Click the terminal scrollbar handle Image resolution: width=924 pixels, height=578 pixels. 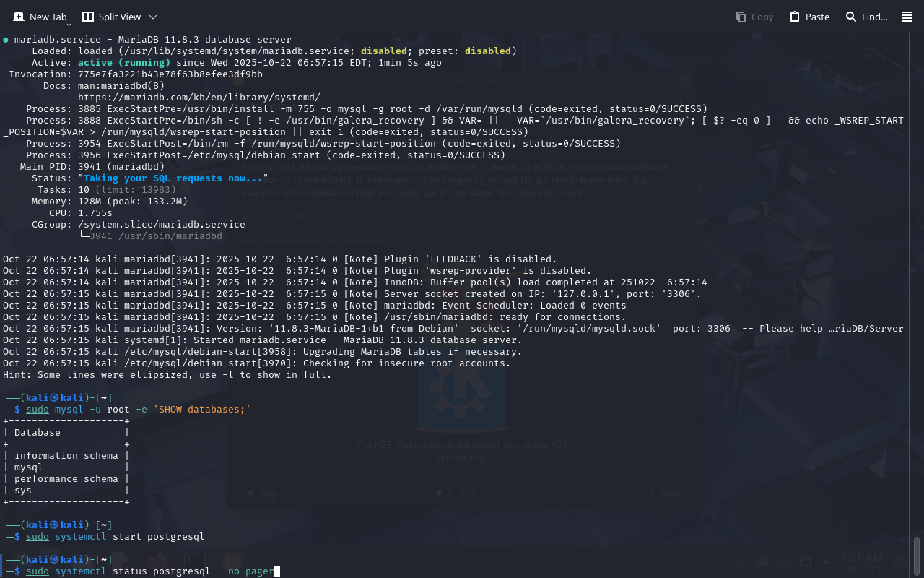(917, 555)
